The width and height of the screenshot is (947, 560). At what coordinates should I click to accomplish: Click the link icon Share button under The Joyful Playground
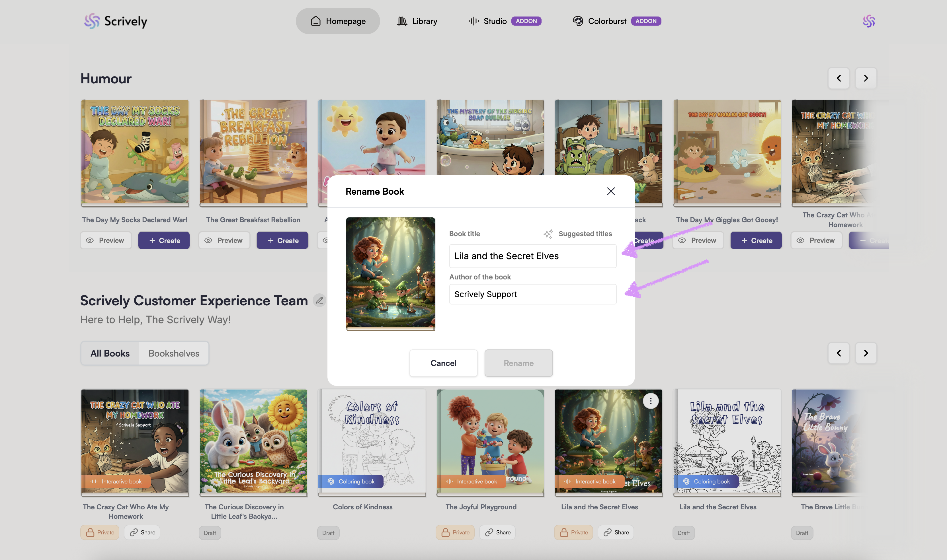[497, 532]
